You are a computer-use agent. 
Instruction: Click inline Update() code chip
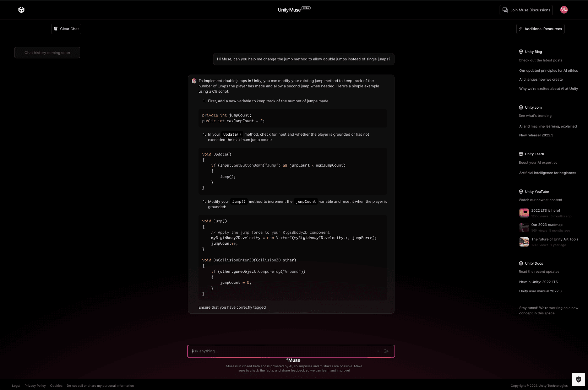pos(232,135)
